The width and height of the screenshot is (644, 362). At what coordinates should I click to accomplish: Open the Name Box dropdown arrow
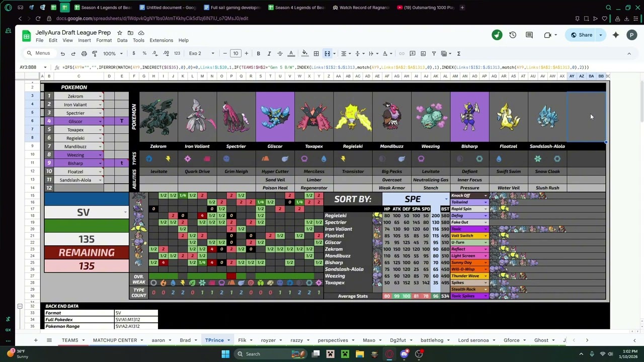45,67
